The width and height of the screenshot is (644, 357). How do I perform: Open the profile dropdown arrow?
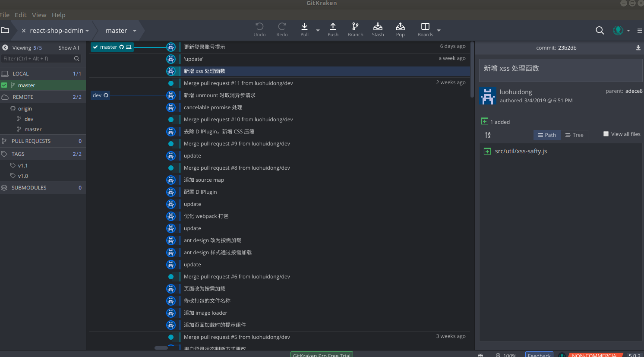click(x=628, y=31)
